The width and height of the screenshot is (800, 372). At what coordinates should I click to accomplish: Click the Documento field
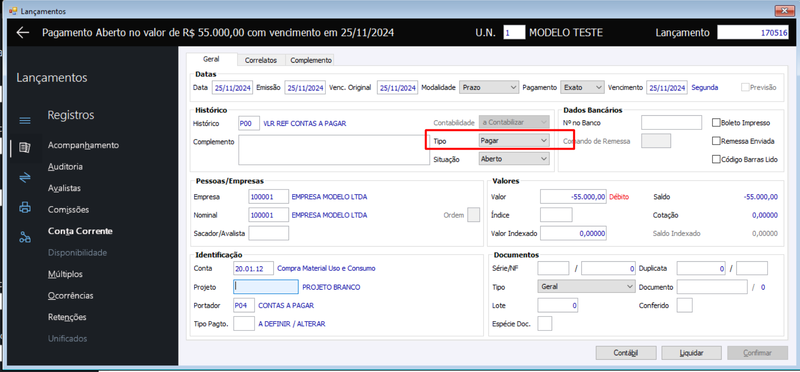pos(712,287)
